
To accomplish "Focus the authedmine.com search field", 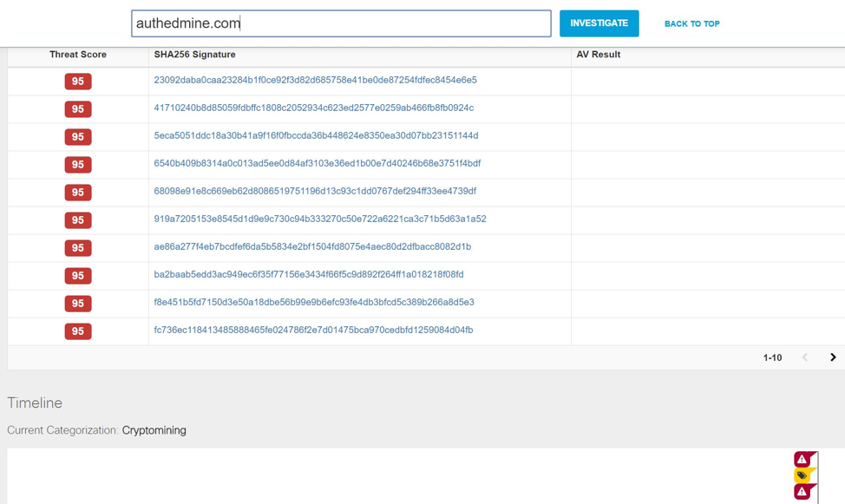I will [x=341, y=23].
